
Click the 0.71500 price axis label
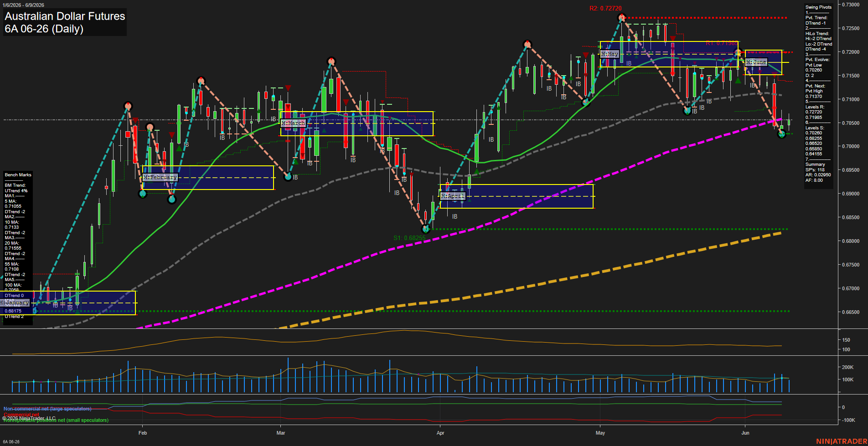pos(850,76)
